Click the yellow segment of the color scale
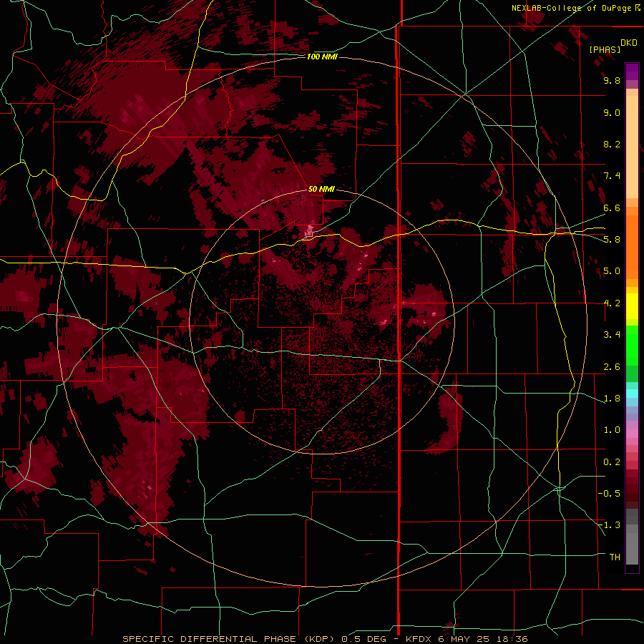This screenshot has height=644, width=644. [x=632, y=306]
